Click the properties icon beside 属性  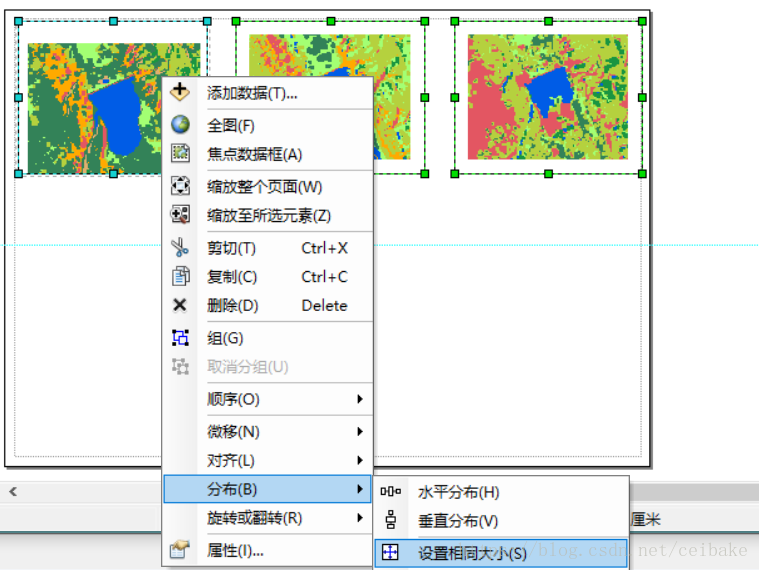tap(180, 550)
